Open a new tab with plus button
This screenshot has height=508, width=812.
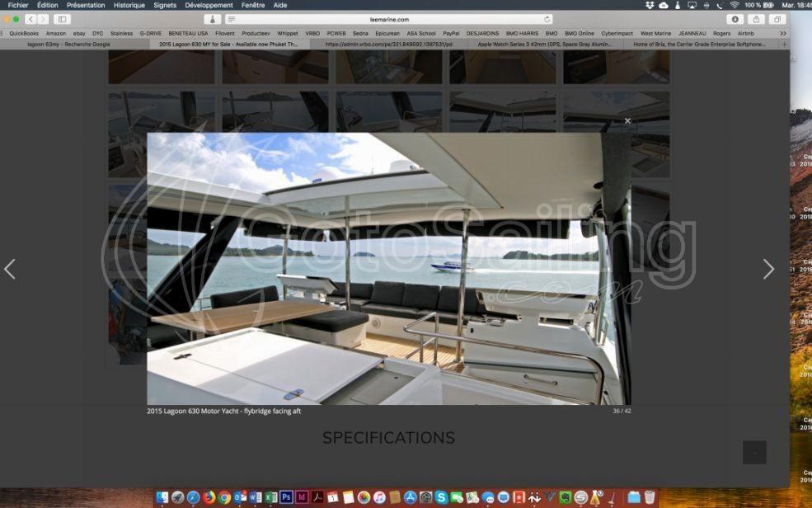[x=784, y=44]
